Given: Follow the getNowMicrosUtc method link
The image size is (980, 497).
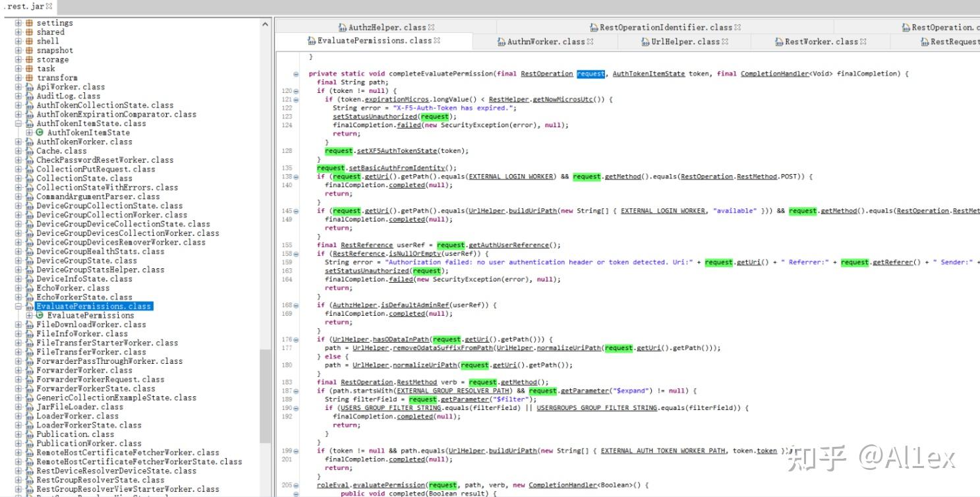Looking at the screenshot, I should coord(565,100).
